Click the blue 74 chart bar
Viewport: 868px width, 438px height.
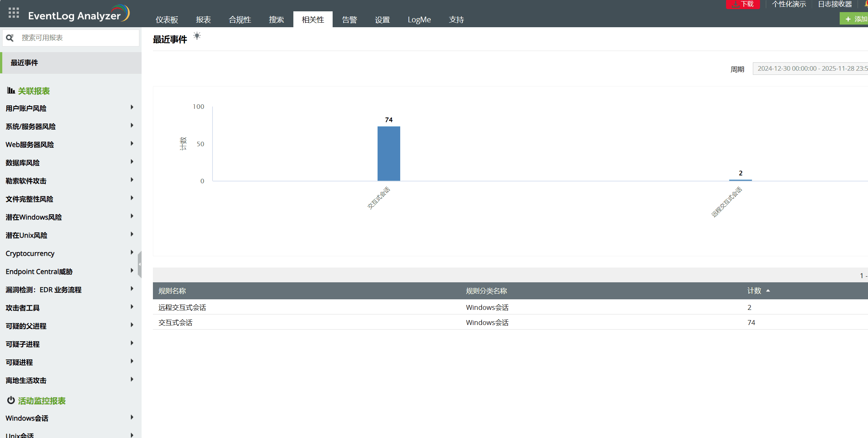389,153
